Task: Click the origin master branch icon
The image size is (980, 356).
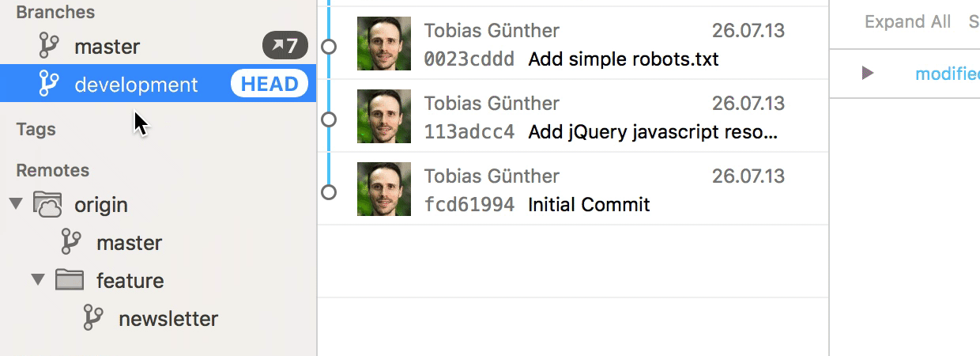Action: 72,243
